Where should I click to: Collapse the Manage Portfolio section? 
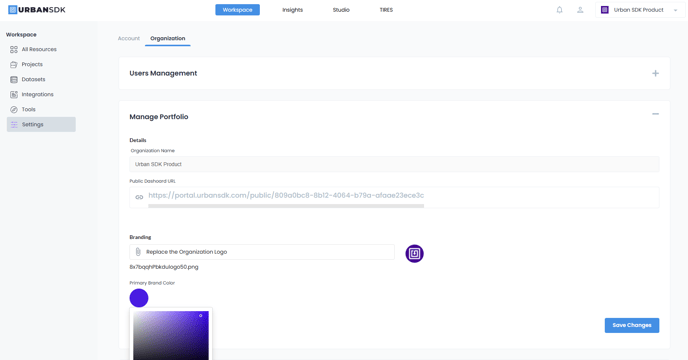[655, 114]
